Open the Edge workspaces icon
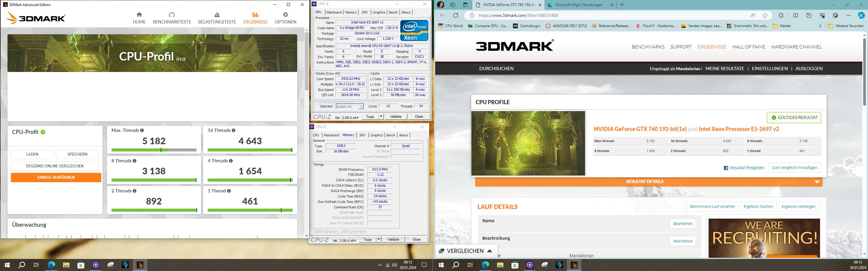This screenshot has height=271, width=868. [453, 5]
